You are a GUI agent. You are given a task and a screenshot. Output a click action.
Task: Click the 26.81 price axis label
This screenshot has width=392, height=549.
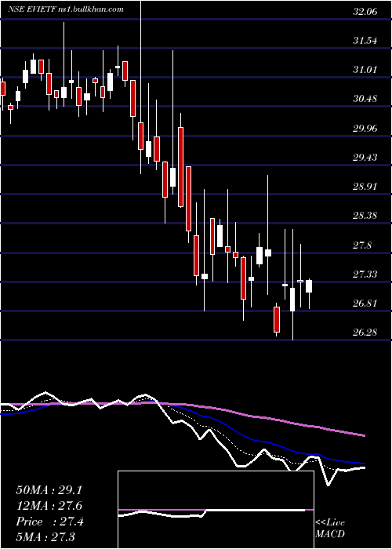point(365,303)
